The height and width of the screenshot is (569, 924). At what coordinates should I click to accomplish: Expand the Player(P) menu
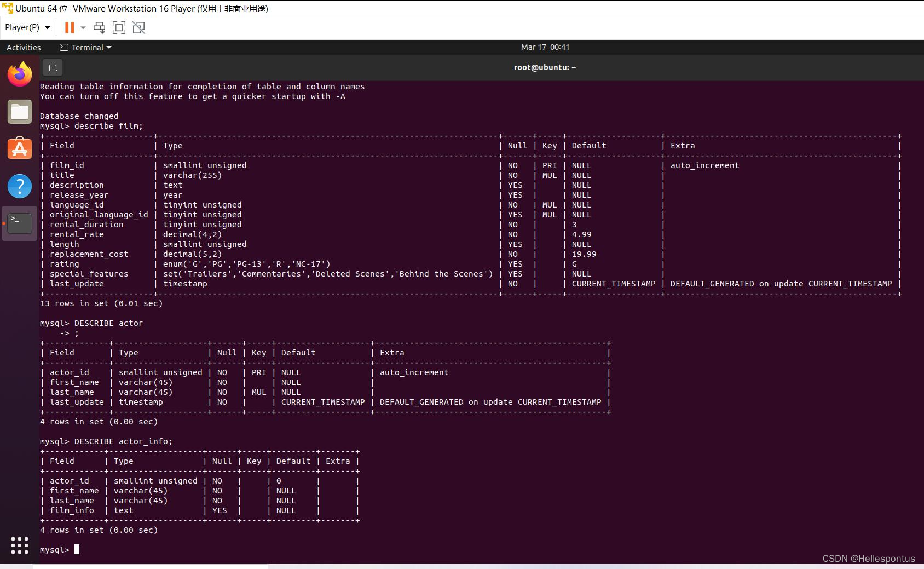coord(27,27)
